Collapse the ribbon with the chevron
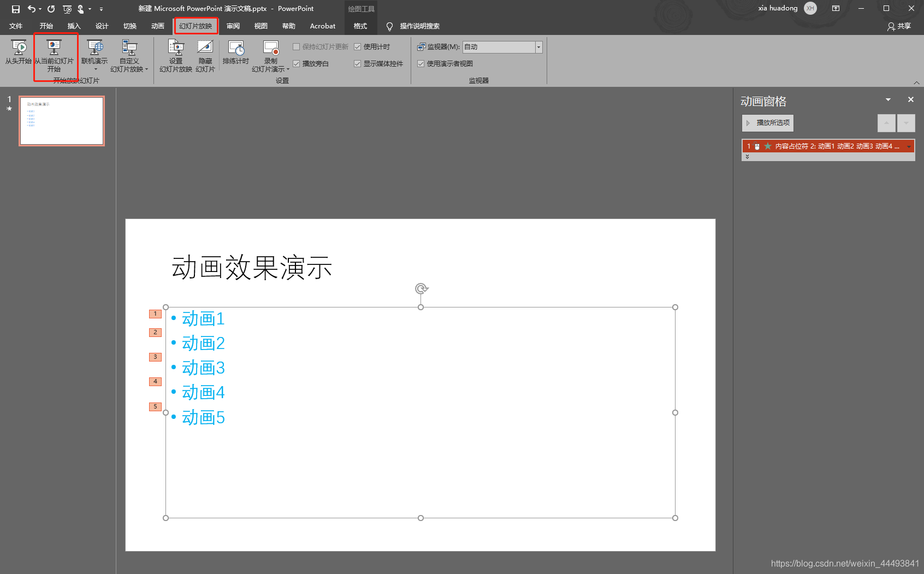The image size is (924, 574). 916,82
